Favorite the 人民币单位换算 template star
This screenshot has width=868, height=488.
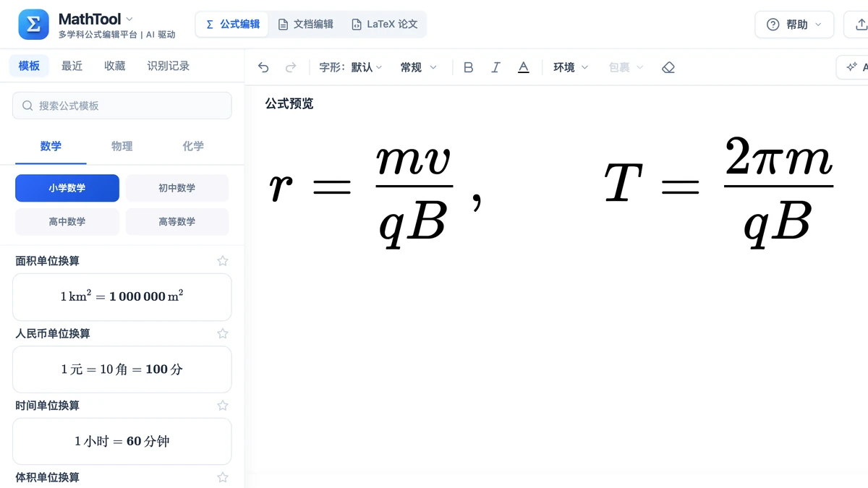point(223,333)
